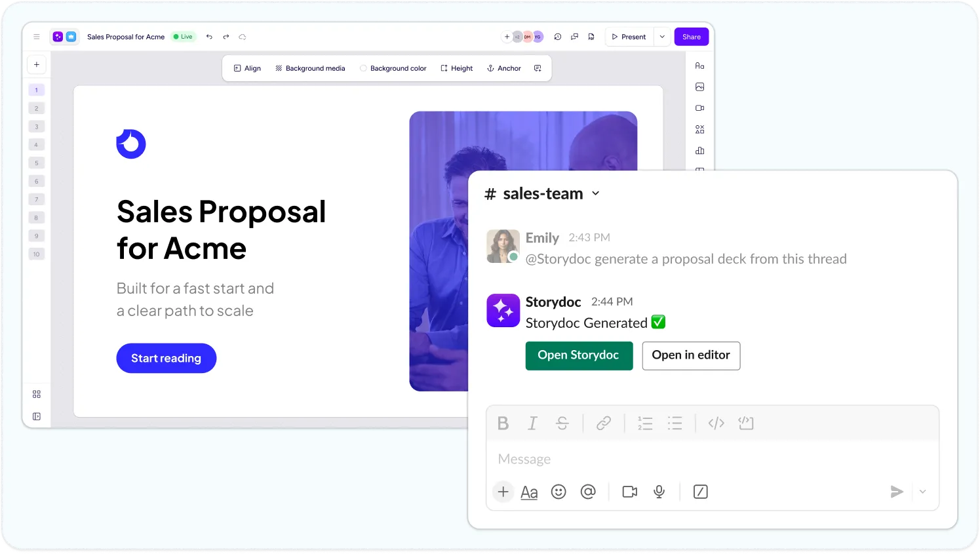Redo the last editor action

tap(225, 37)
